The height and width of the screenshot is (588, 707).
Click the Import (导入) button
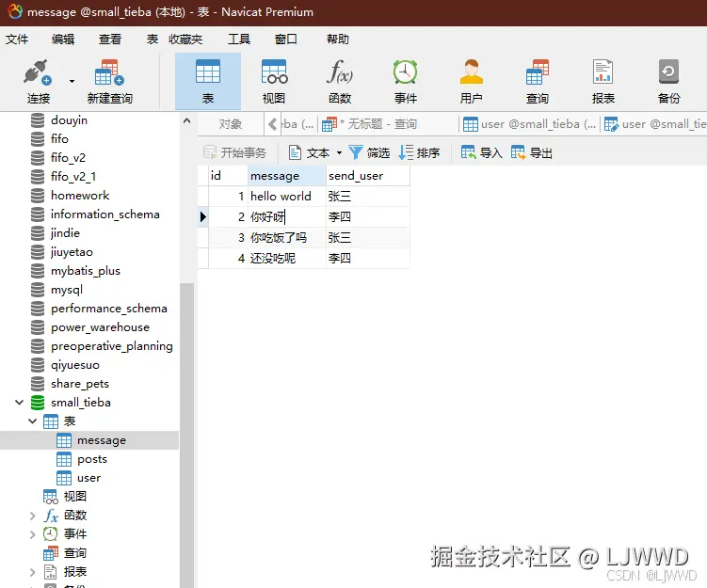(481, 152)
